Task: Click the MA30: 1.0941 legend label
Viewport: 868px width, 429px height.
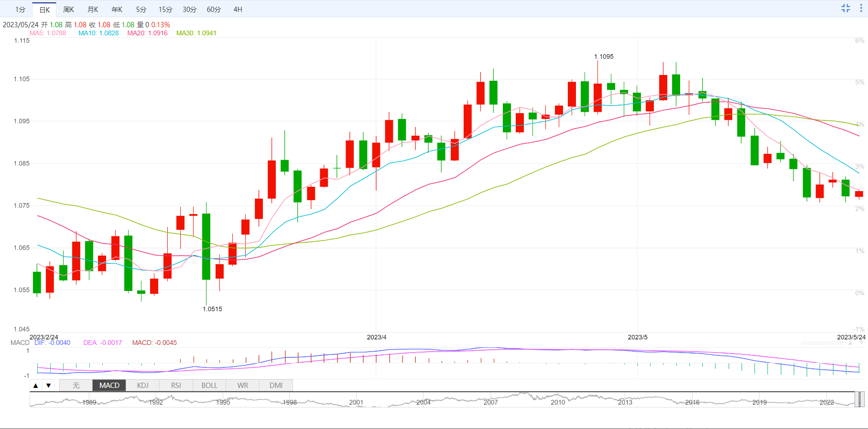Action: click(x=196, y=33)
